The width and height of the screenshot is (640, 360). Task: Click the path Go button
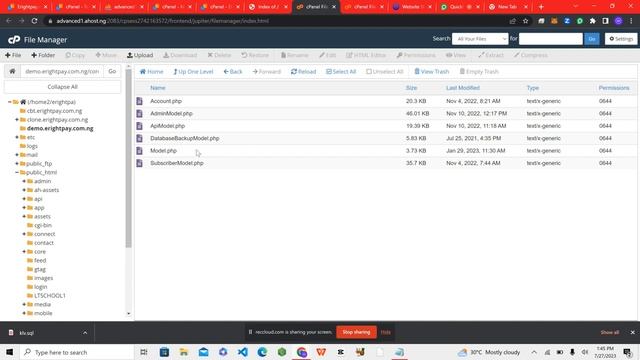(x=112, y=71)
